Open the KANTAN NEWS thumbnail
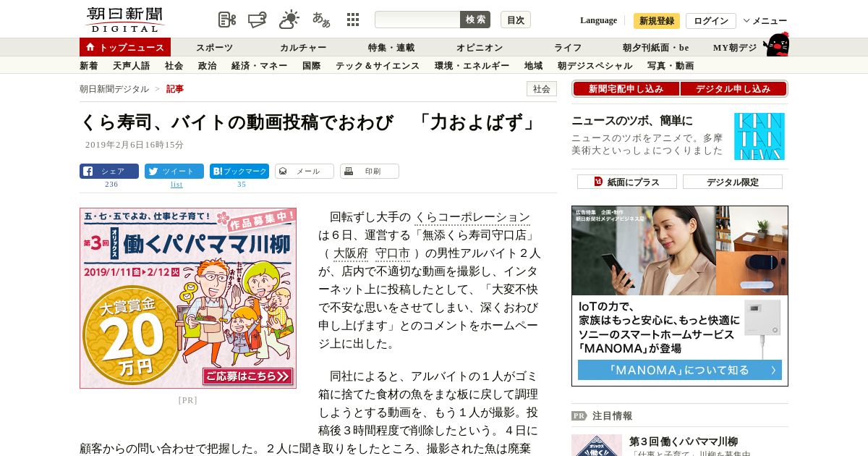 point(759,136)
